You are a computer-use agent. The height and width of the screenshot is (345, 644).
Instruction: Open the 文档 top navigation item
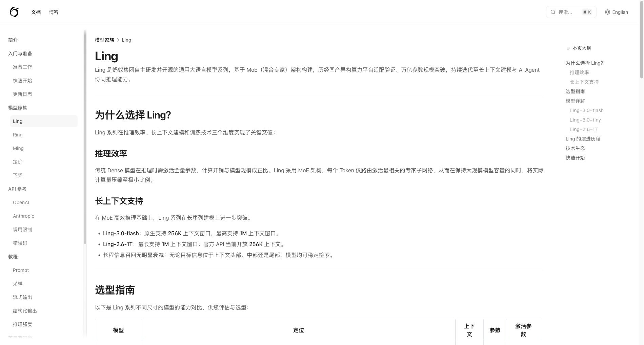[x=36, y=12]
